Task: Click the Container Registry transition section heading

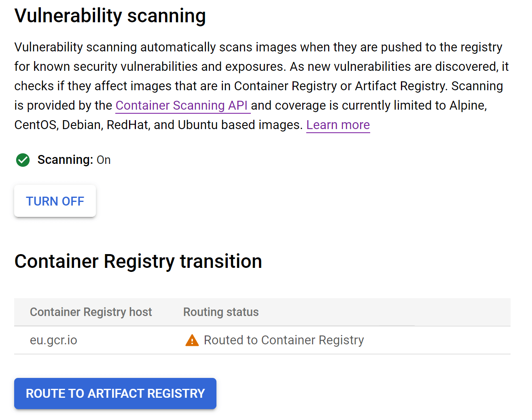Action: coord(138,261)
